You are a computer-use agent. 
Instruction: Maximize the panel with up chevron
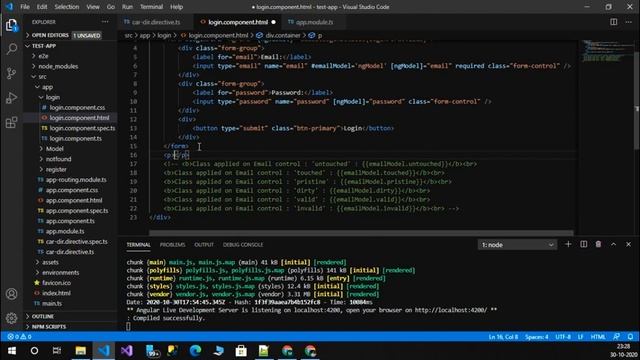click(x=613, y=244)
